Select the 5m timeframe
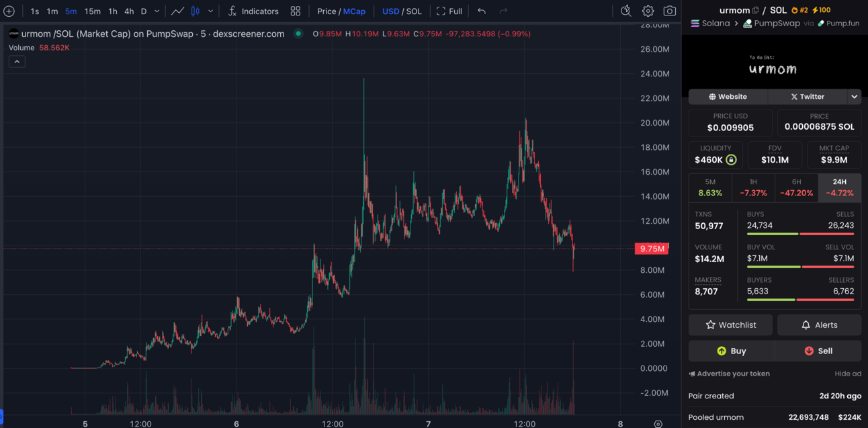This screenshot has width=868, height=428. click(x=71, y=11)
